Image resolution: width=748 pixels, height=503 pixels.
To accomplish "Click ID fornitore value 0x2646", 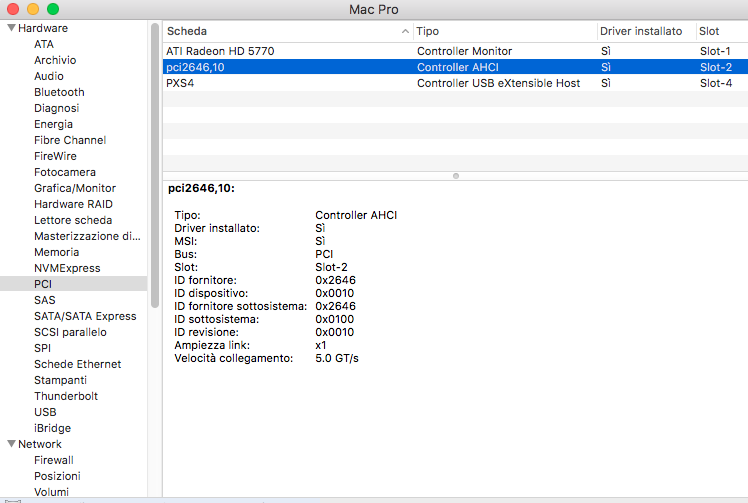I will pyautogui.click(x=335, y=280).
